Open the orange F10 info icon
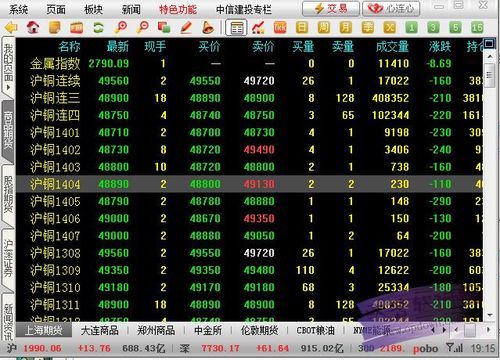The height and width of the screenshot is (360, 500). tap(77, 28)
